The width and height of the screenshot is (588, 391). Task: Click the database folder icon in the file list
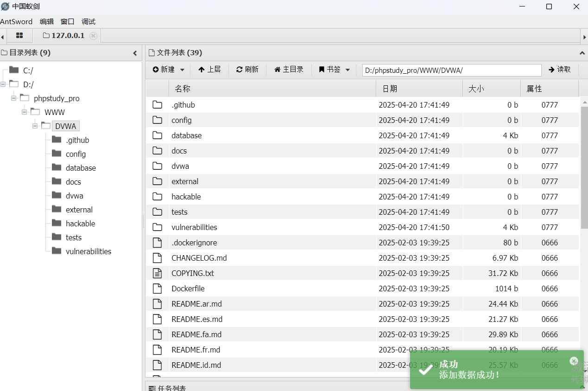[158, 135]
